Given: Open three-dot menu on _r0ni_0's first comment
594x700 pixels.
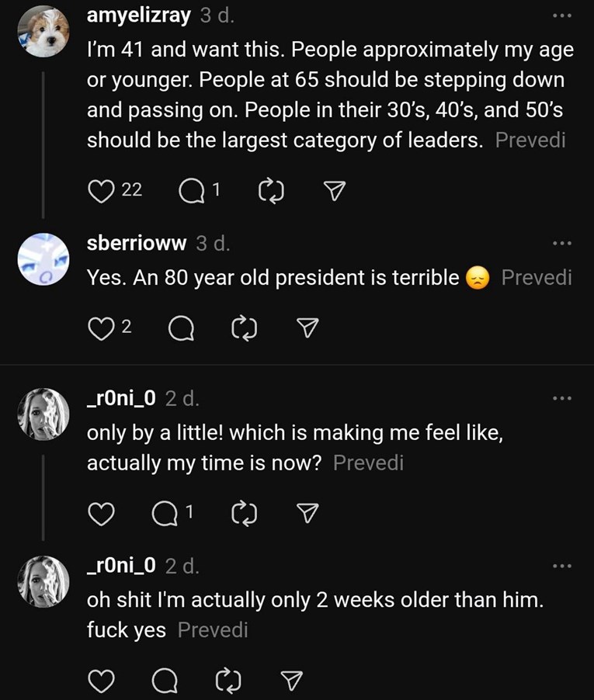Looking at the screenshot, I should (561, 398).
